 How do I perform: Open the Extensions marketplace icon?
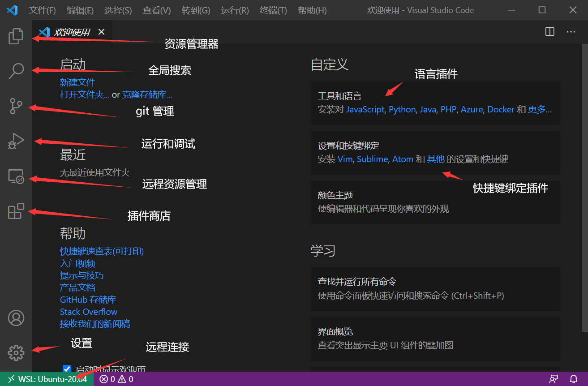coord(16,211)
